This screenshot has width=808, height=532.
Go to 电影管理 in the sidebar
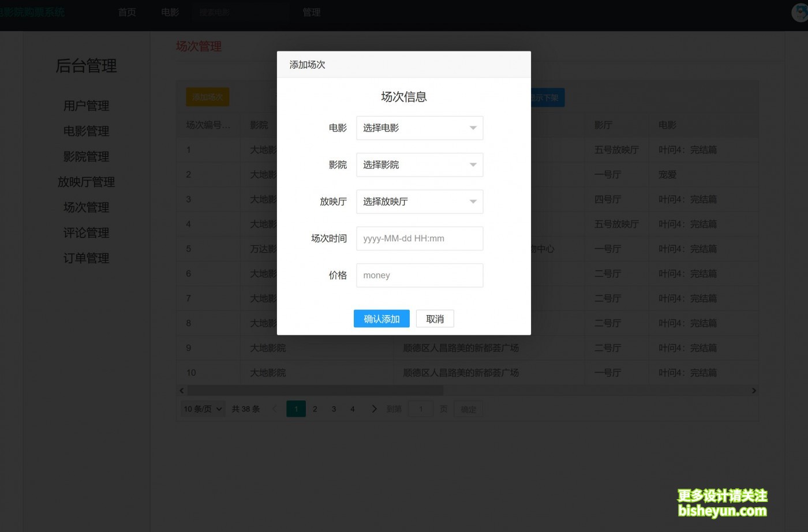tap(86, 132)
